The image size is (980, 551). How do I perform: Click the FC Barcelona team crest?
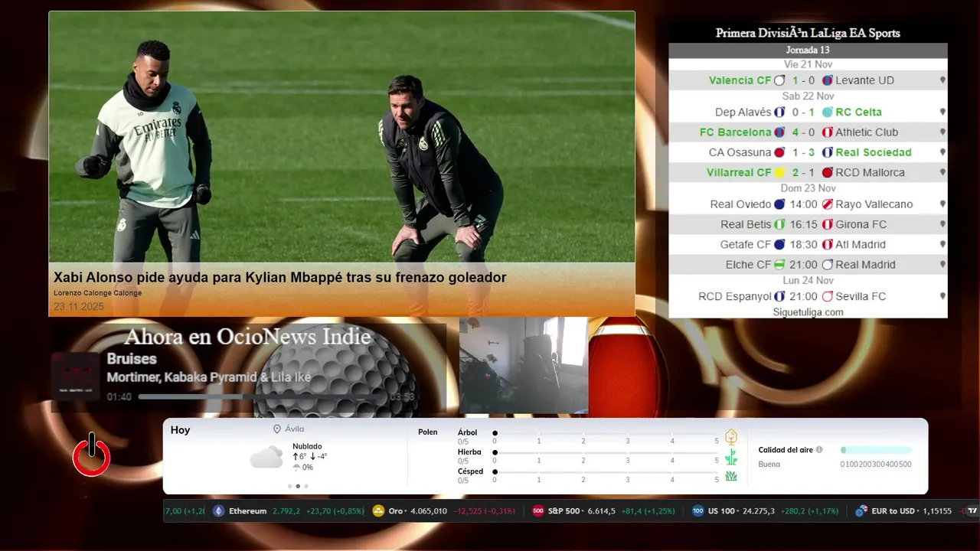(x=779, y=132)
